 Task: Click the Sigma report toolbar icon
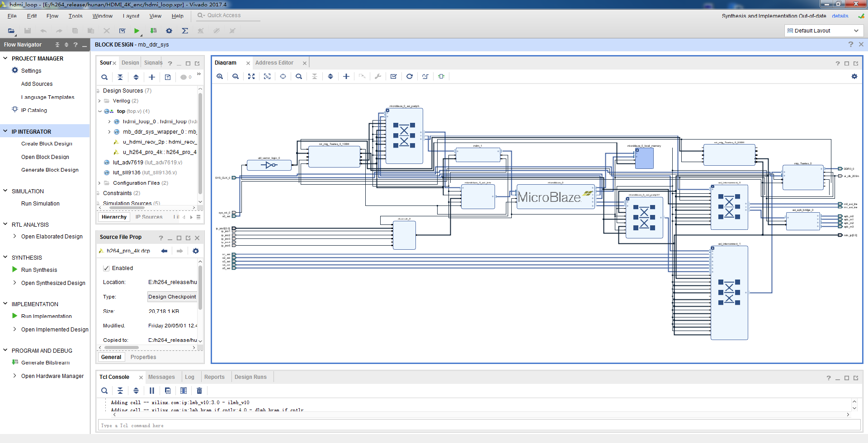click(185, 31)
